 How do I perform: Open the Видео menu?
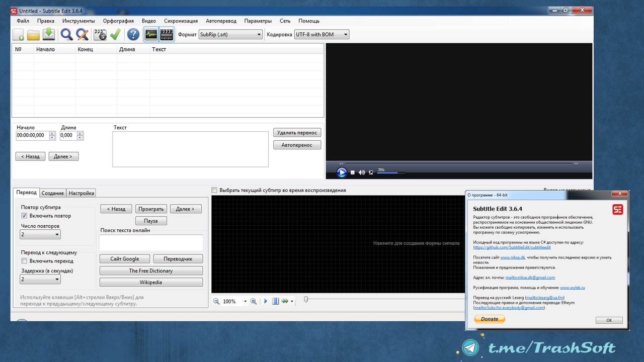coord(149,21)
